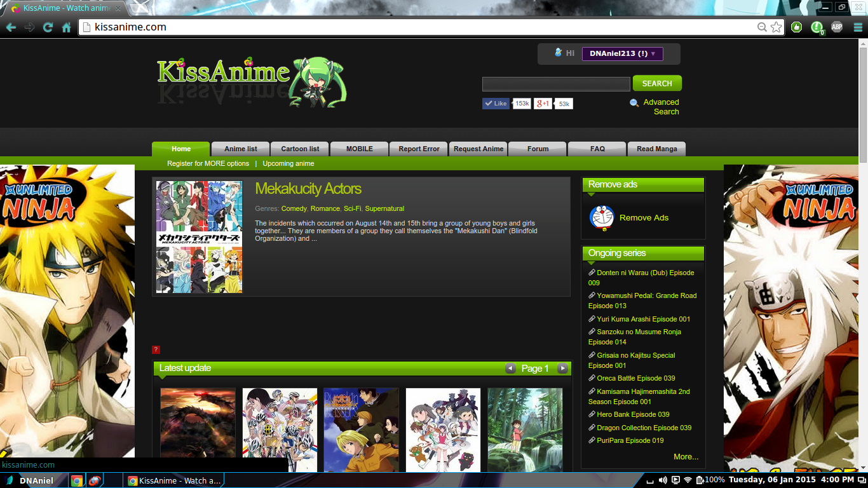The height and width of the screenshot is (488, 868).
Task: Open the Wi-Fi network tray icon
Action: pos(688,480)
